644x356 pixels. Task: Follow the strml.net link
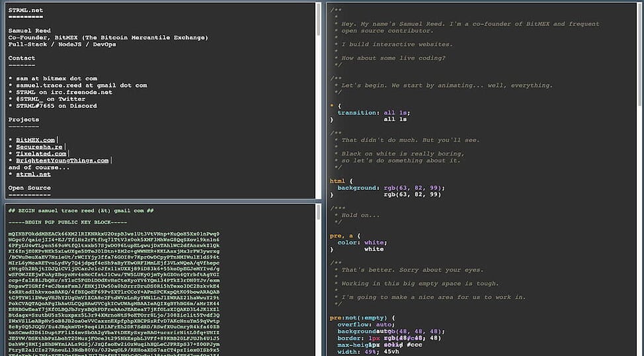[x=33, y=174]
